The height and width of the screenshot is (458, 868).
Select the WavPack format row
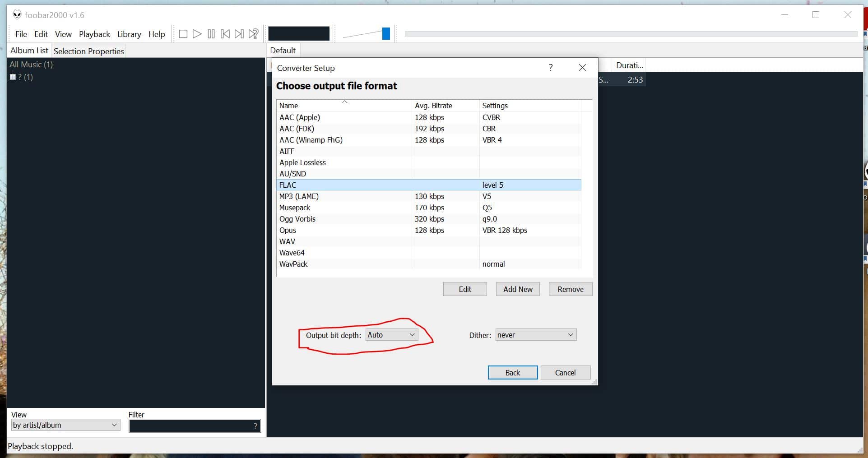[429, 264]
